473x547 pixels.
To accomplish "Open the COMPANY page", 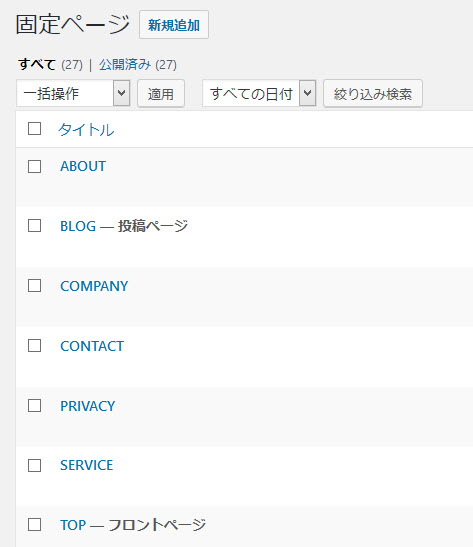I will pyautogui.click(x=94, y=286).
